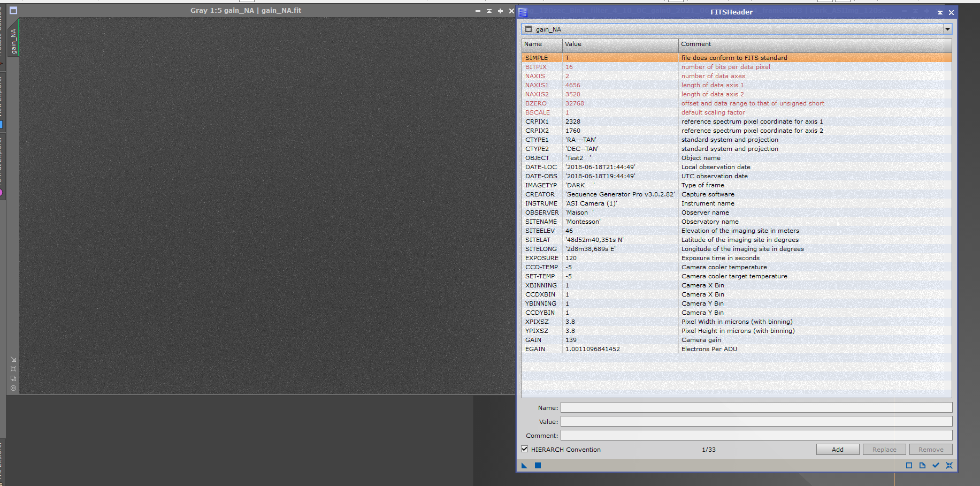This screenshot has height=486, width=980.
Task: Click the overlapping squares icon in image window sidebar
Action: point(13,378)
